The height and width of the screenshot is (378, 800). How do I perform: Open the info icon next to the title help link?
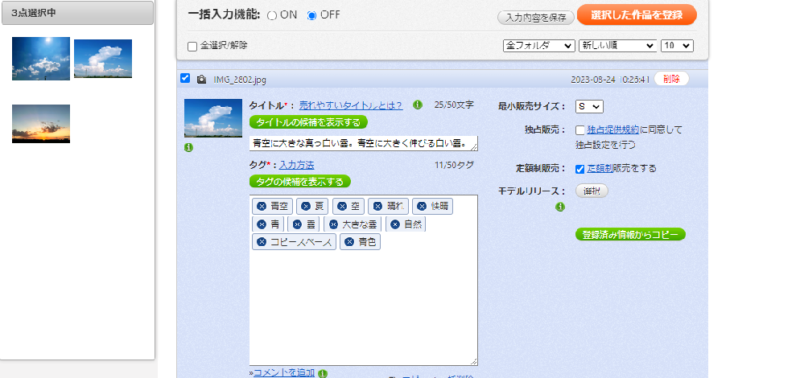coord(417,105)
